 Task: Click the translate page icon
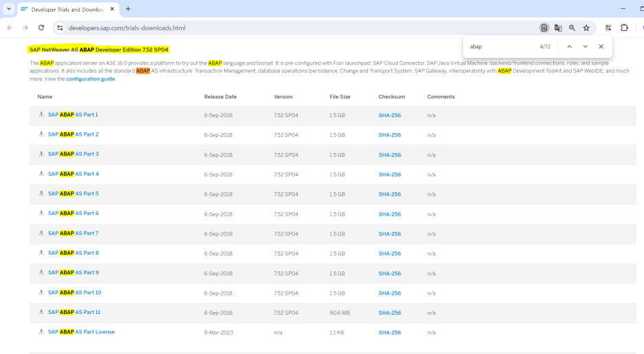pyautogui.click(x=558, y=28)
